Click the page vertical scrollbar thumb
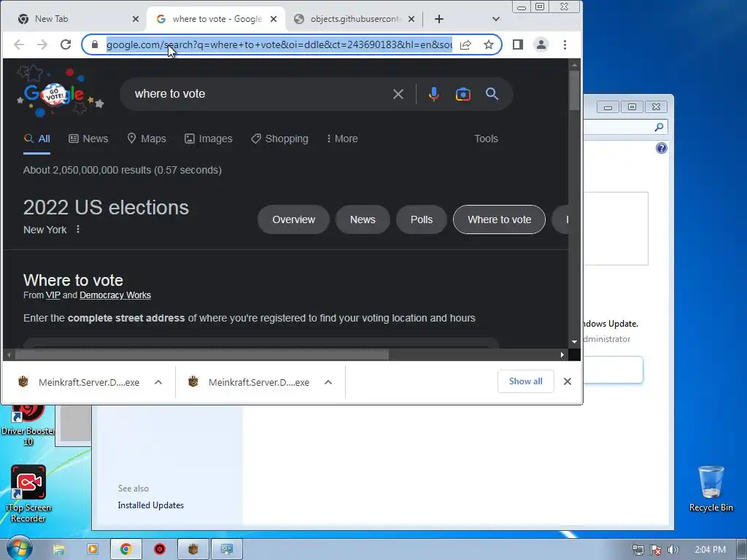Image resolution: width=747 pixels, height=560 pixels. (575, 90)
